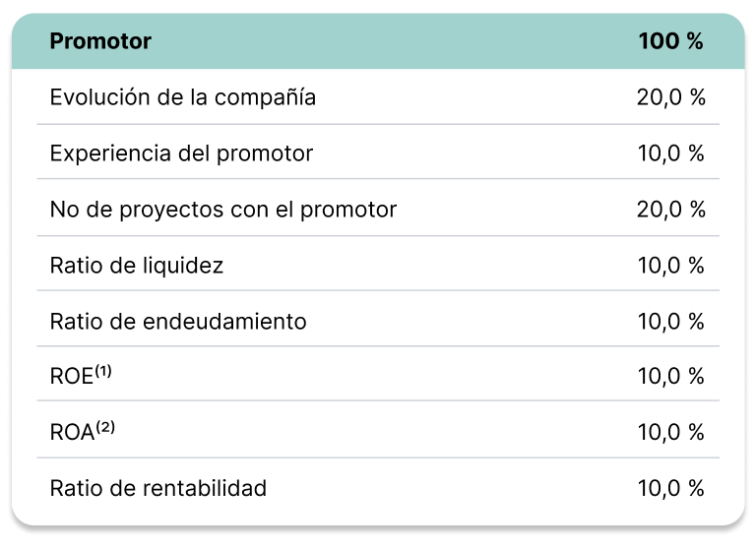The image size is (756, 548).
Task: Select Ratio de rentabilidad's 10,0 % value
Action: 671,489
